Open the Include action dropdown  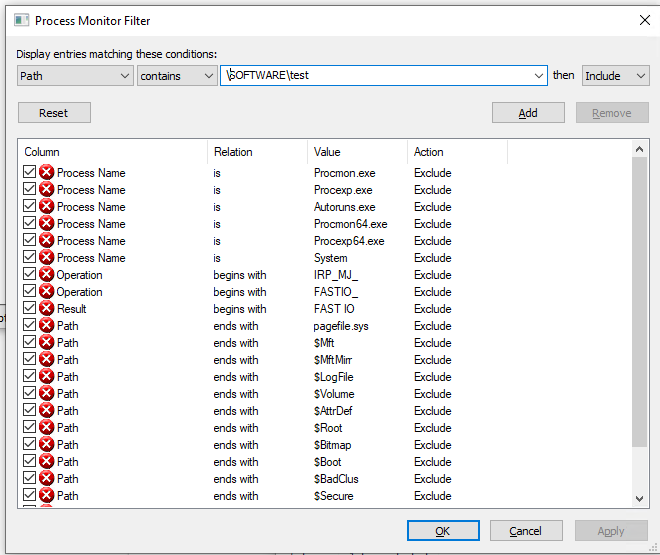(616, 76)
